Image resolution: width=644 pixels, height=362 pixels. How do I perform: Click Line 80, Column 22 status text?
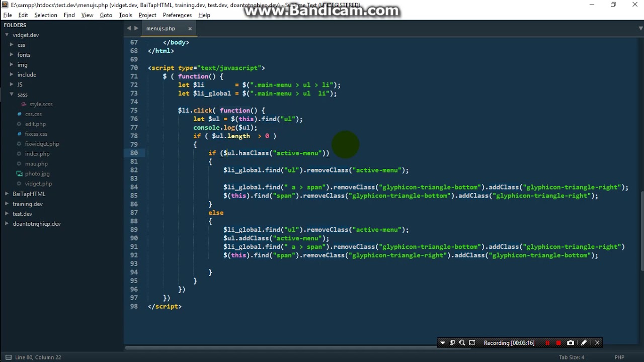tap(38, 357)
